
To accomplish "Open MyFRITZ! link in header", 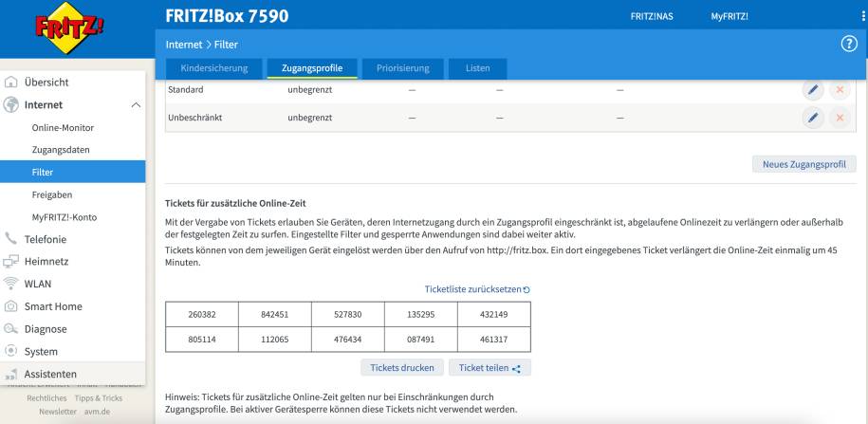I will (729, 17).
